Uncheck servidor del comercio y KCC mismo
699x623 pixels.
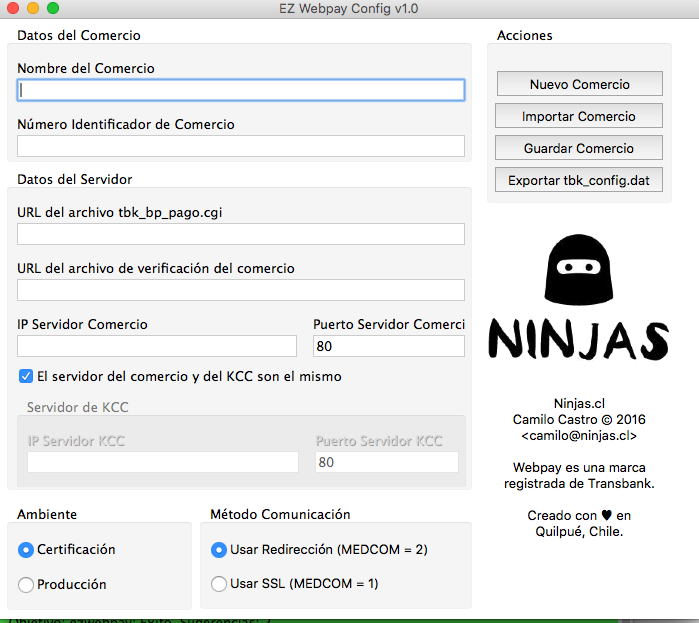(x=26, y=376)
